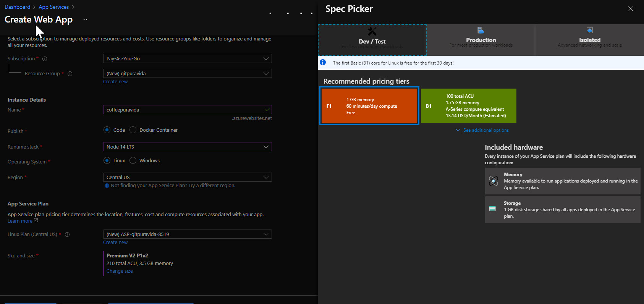The width and height of the screenshot is (644, 304).
Task: Open the Region dropdown
Action: tap(187, 178)
